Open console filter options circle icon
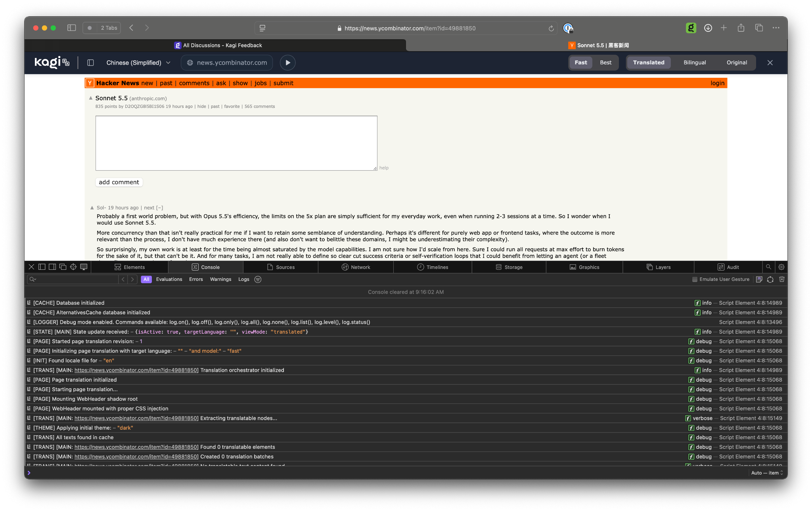Image resolution: width=812 pixels, height=511 pixels. pos(258,279)
